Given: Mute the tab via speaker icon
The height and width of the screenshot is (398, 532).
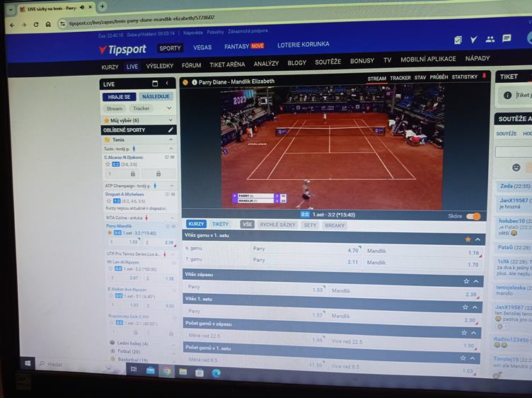Looking at the screenshot, I should tap(82, 8).
